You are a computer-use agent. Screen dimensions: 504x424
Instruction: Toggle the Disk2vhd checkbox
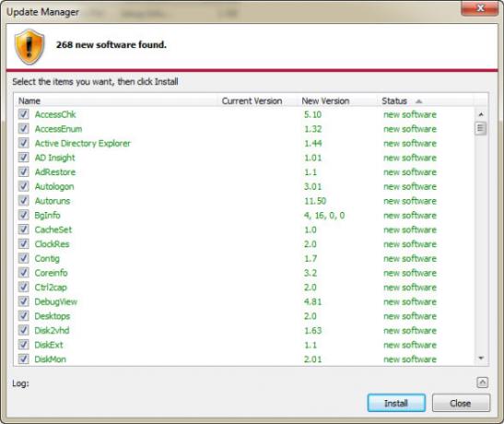click(x=23, y=330)
